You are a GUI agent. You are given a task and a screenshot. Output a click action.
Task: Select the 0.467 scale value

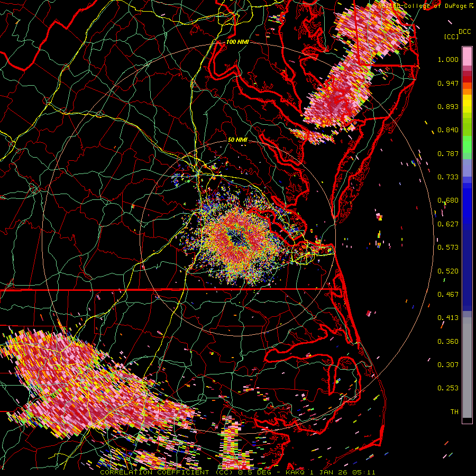(x=448, y=295)
